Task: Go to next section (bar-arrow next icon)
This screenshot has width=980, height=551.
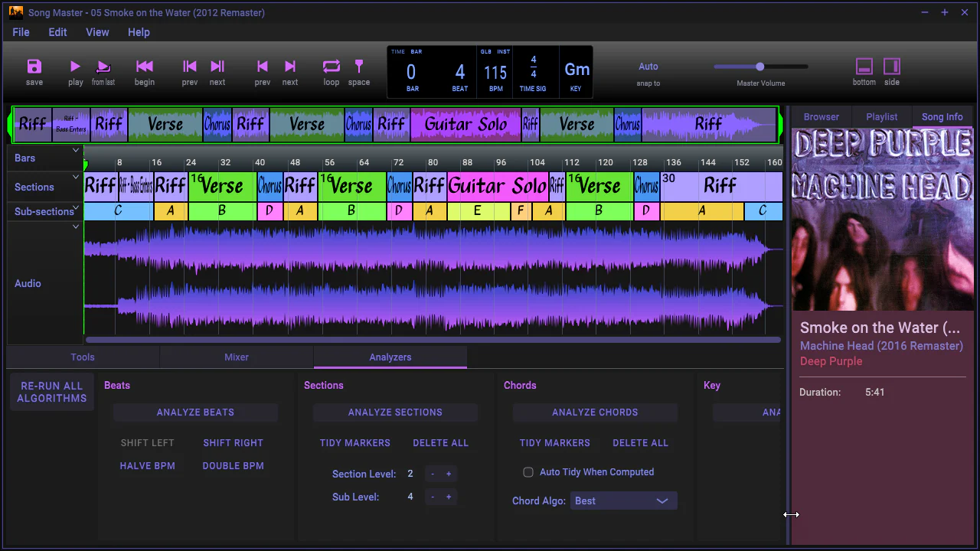Action: click(x=217, y=67)
